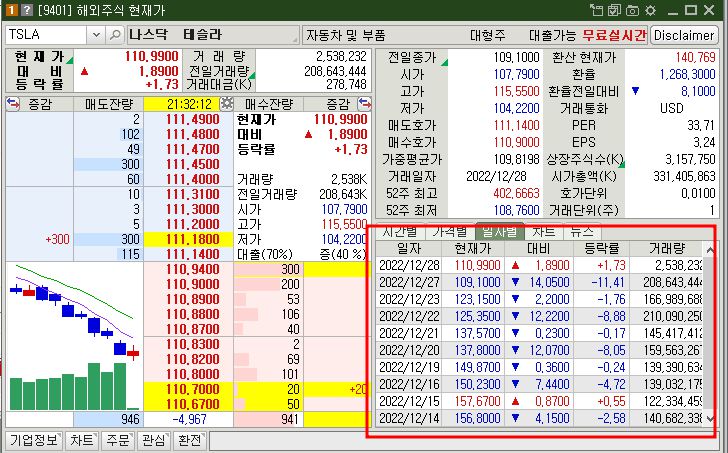Click the 52주 최고 value 402.6663
The height and width of the screenshot is (453, 728).
pos(516,193)
